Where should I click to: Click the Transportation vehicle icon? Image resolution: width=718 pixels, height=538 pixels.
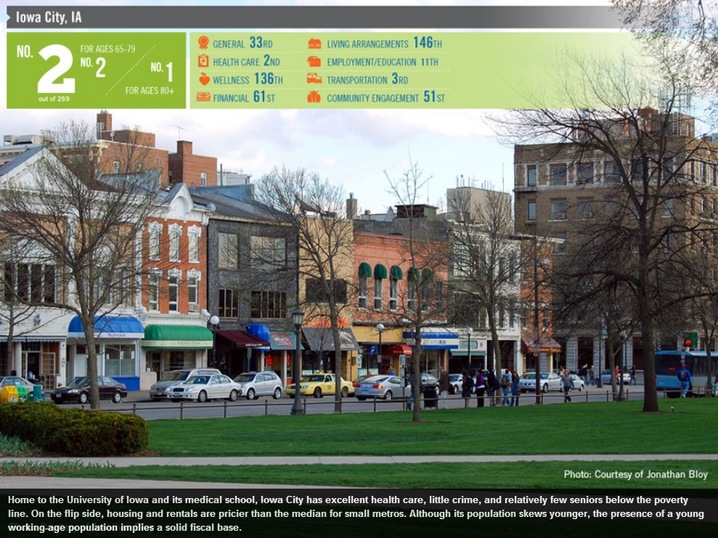(x=314, y=79)
